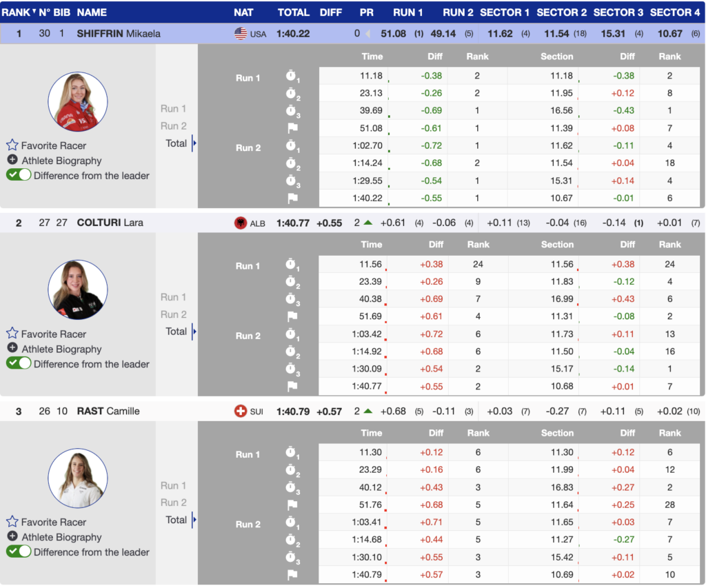Disable Colturi's Difference from the leader switch
The height and width of the screenshot is (588, 706).
point(19,364)
